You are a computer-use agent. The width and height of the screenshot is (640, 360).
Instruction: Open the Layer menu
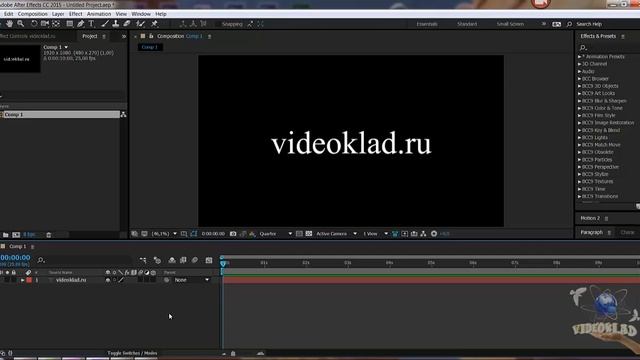(58, 14)
